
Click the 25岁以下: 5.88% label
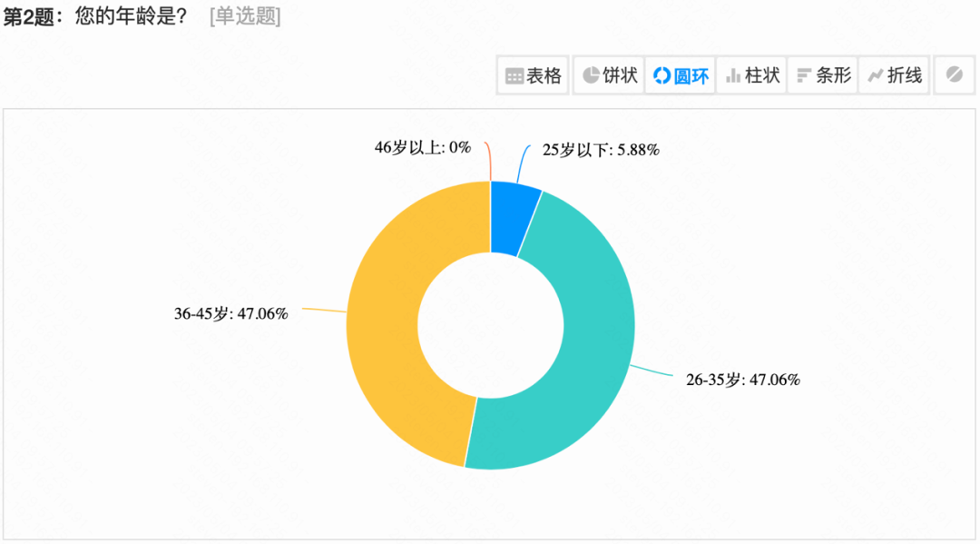point(601,150)
